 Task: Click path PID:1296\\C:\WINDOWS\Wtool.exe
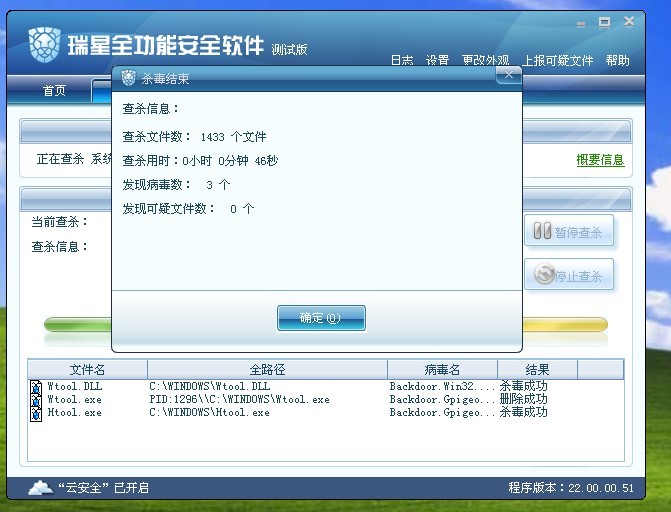tap(239, 399)
